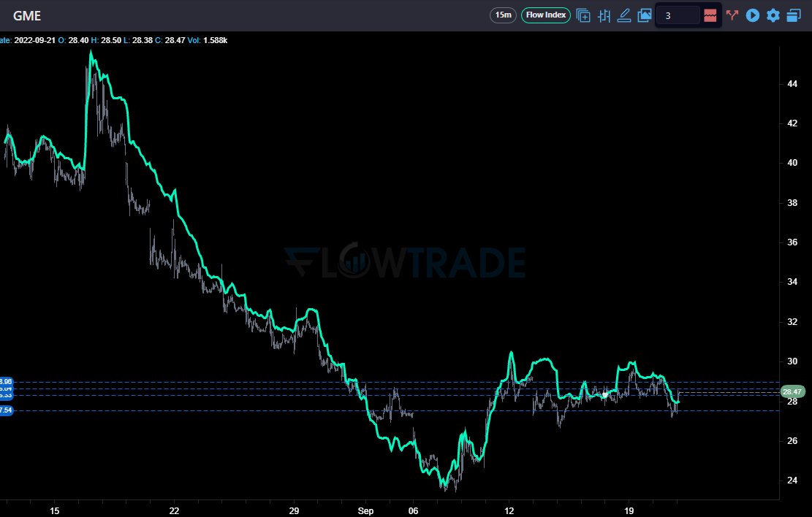Click the price axis label 30
Viewport: 812px width, 517px height.
(792, 361)
